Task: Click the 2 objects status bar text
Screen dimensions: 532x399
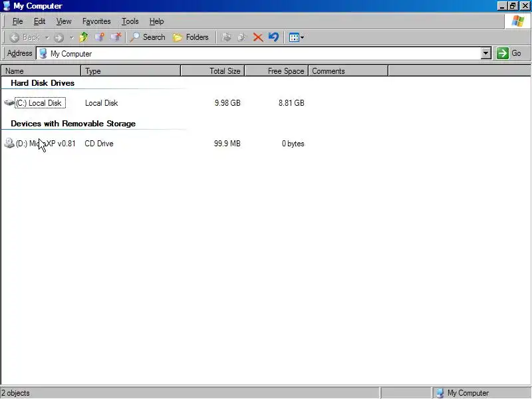Action: (15, 393)
